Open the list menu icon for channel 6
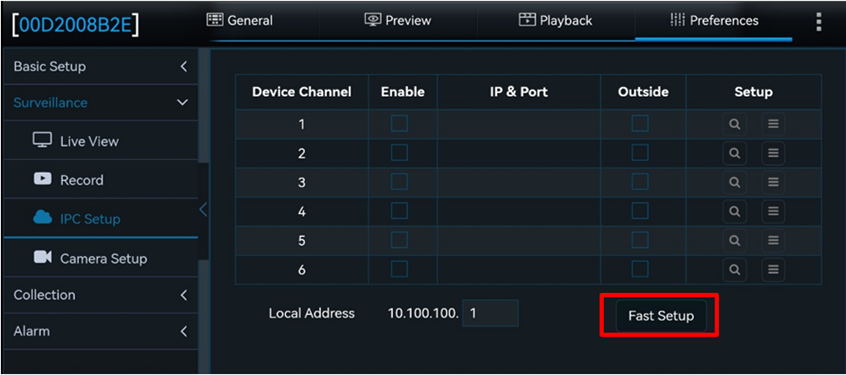Viewport: 846px width, 375px height. 773,269
